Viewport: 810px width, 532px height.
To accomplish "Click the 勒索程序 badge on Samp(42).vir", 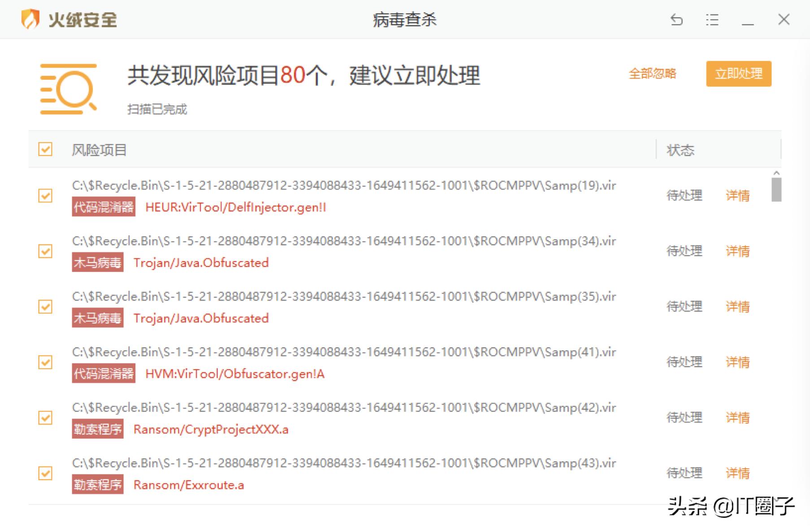I will pyautogui.click(x=98, y=429).
